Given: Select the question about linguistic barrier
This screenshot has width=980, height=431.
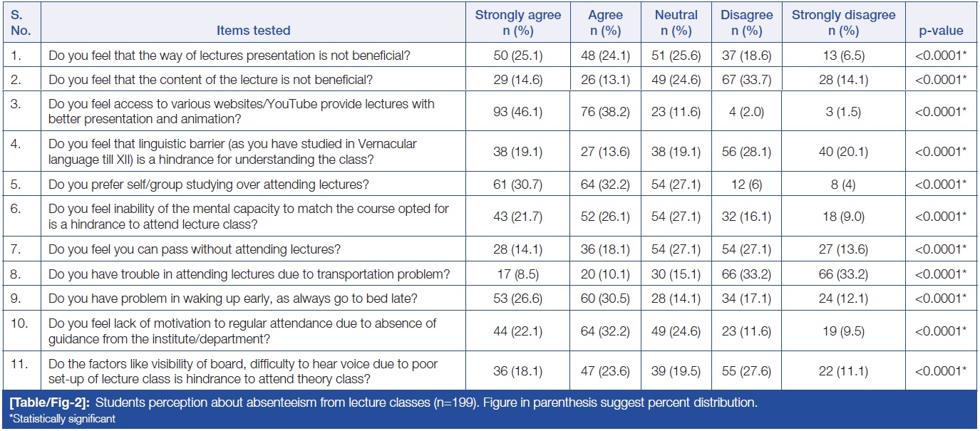Looking at the screenshot, I should pyautogui.click(x=232, y=151).
